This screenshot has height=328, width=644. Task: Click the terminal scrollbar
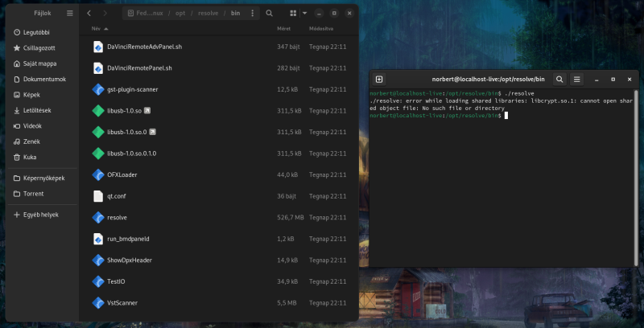637,176
